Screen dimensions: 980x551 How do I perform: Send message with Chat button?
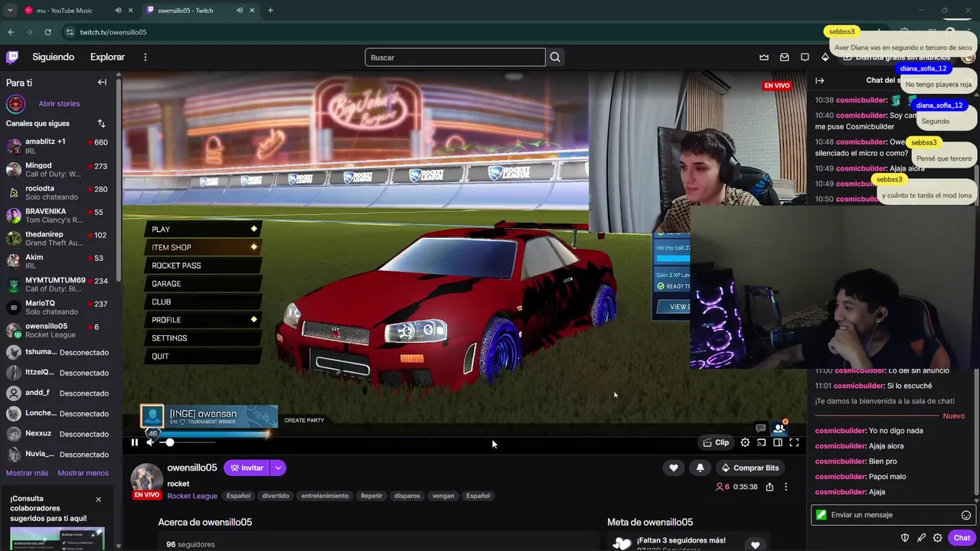[x=962, y=538]
